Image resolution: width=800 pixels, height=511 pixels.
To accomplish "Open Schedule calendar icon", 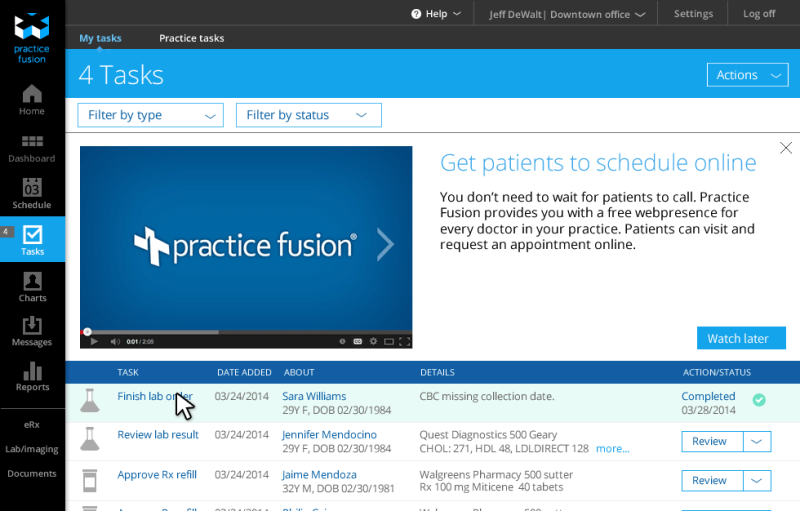I will coord(32,188).
